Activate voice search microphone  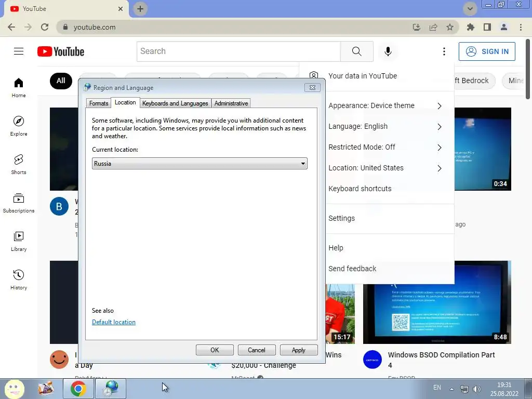(388, 51)
